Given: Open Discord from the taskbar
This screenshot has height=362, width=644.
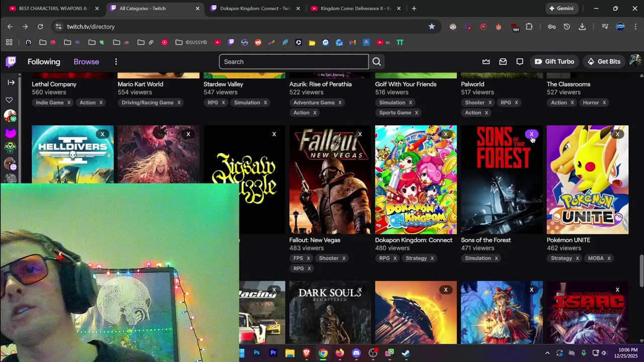Looking at the screenshot, I should click(x=356, y=353).
